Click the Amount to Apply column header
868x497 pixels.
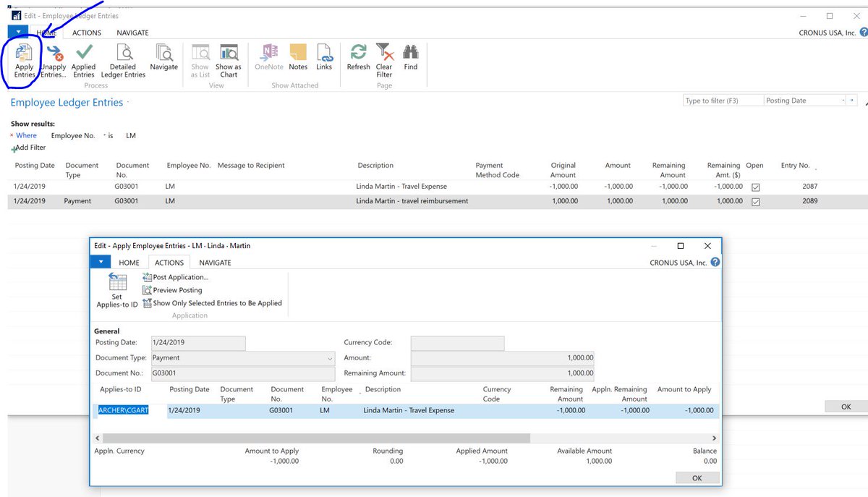pos(684,389)
